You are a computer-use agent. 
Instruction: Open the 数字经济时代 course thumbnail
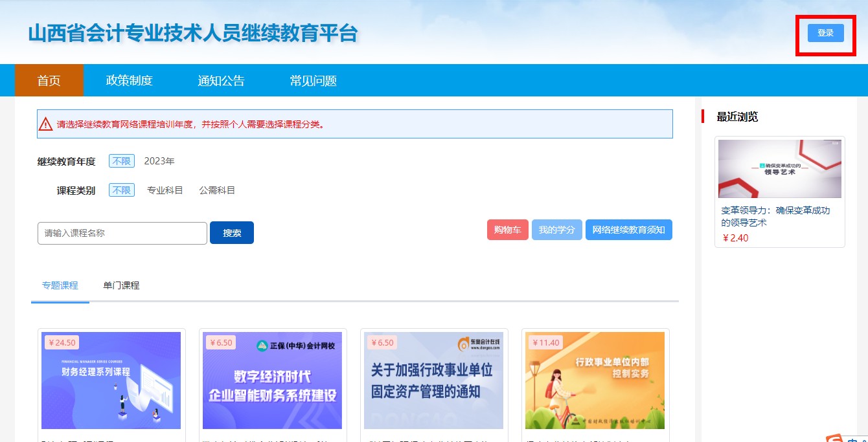(272, 381)
